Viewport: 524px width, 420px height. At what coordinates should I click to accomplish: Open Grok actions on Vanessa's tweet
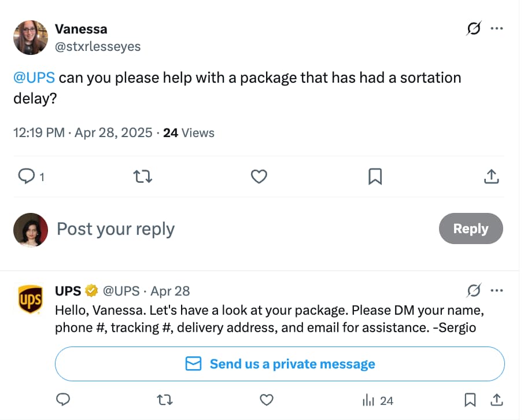(473, 28)
